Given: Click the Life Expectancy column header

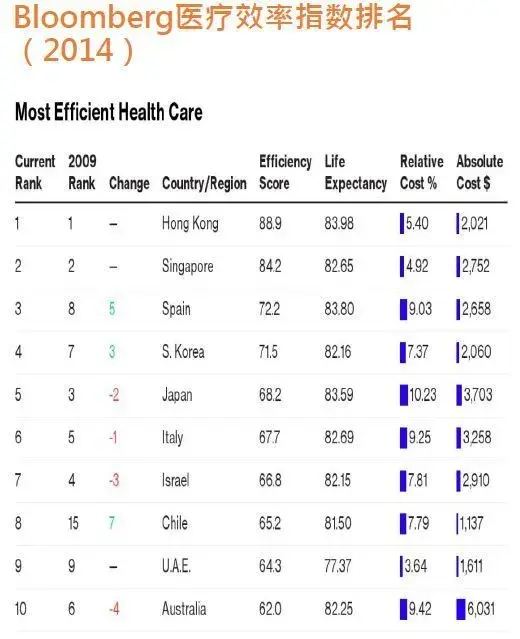Looking at the screenshot, I should click(x=355, y=172).
